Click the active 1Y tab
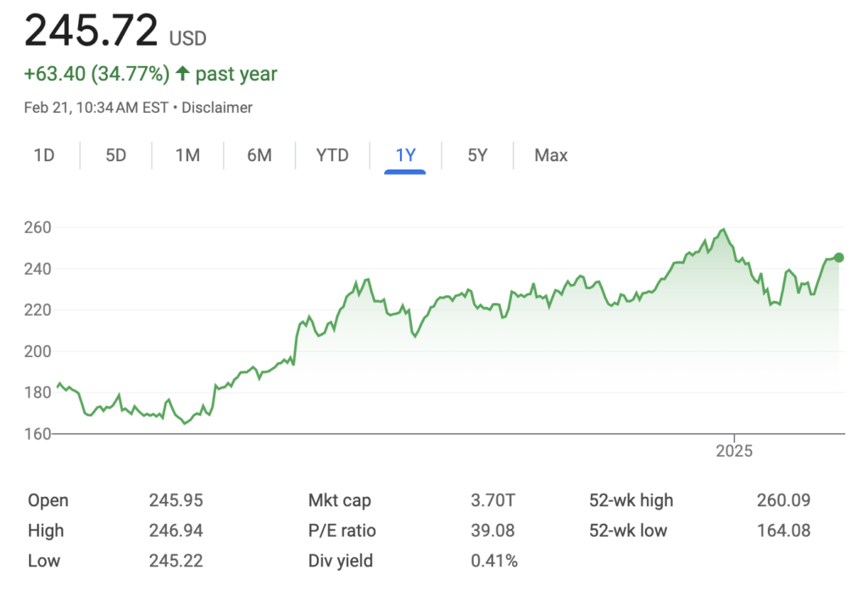Viewport: 868px width, 597px height. pyautogui.click(x=405, y=155)
